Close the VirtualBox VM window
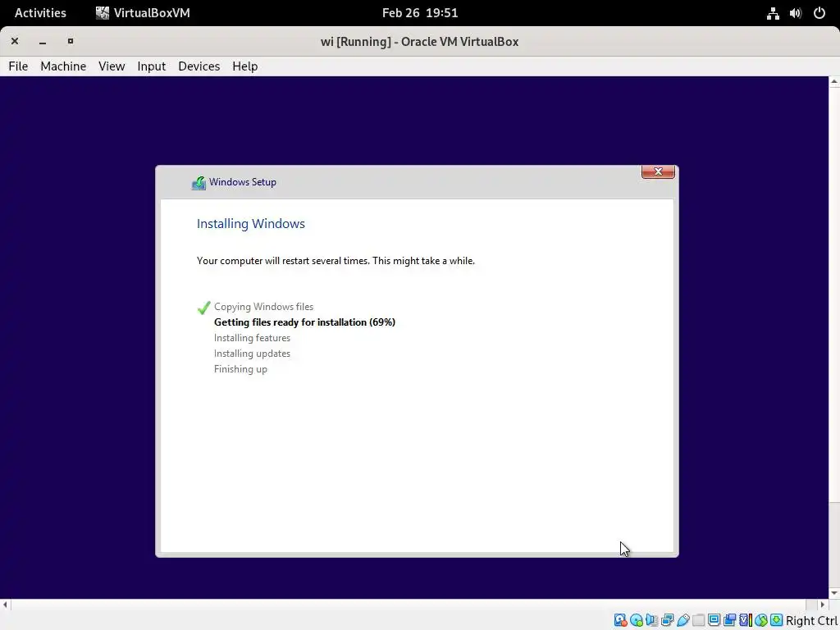840x630 pixels. pyautogui.click(x=15, y=41)
